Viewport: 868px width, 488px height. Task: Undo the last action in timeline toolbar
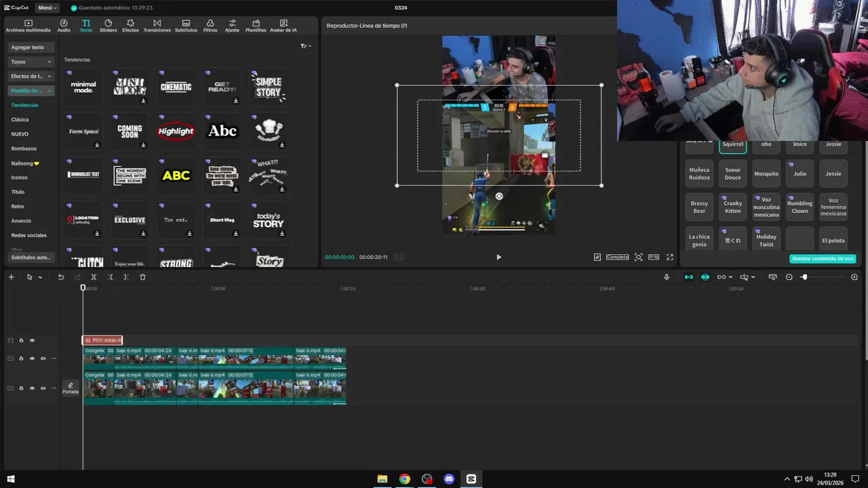pyautogui.click(x=61, y=277)
